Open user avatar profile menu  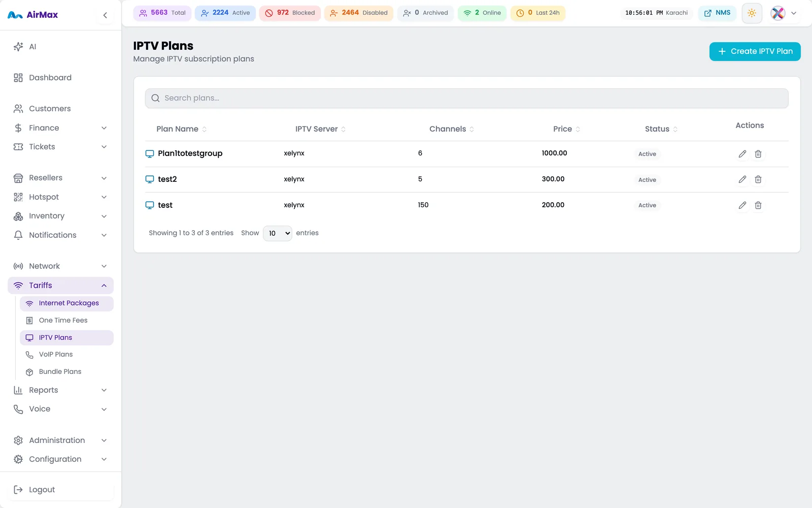pos(784,13)
